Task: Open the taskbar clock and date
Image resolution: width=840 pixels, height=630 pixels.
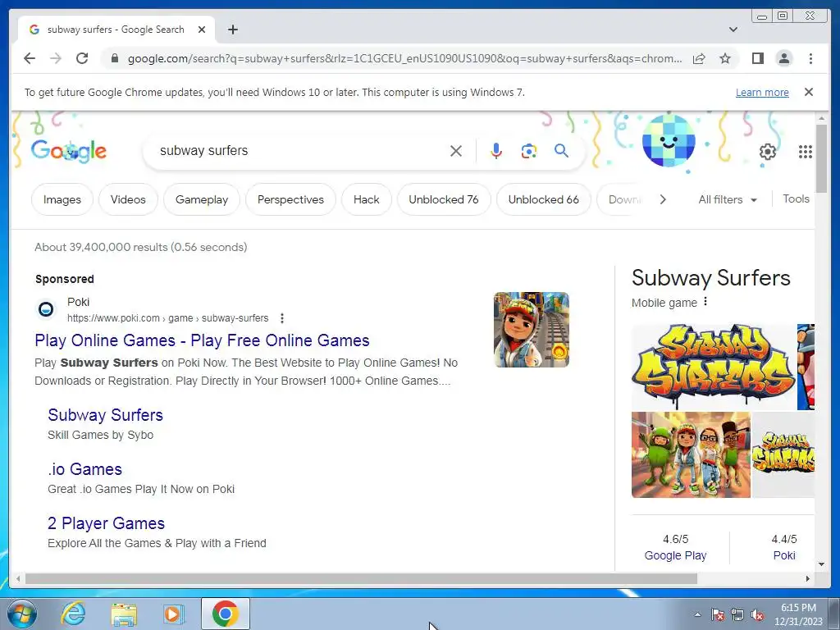Action: point(798,614)
